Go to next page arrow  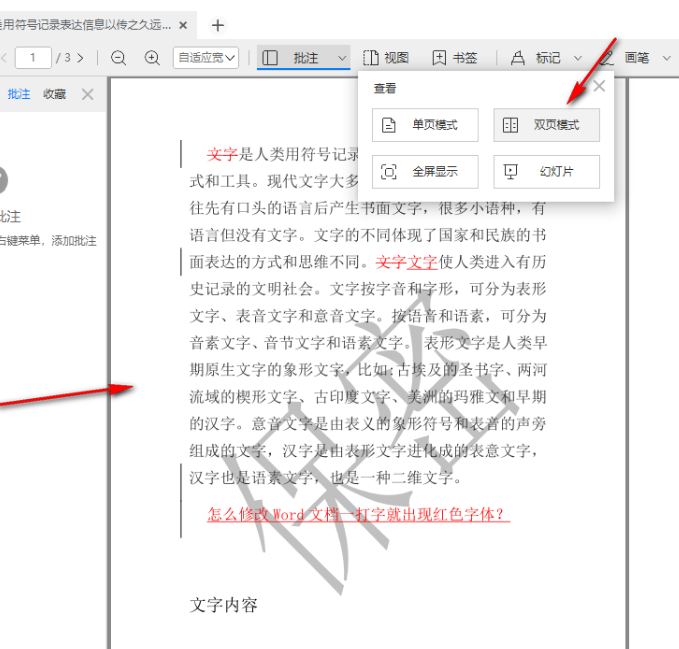tap(81, 58)
